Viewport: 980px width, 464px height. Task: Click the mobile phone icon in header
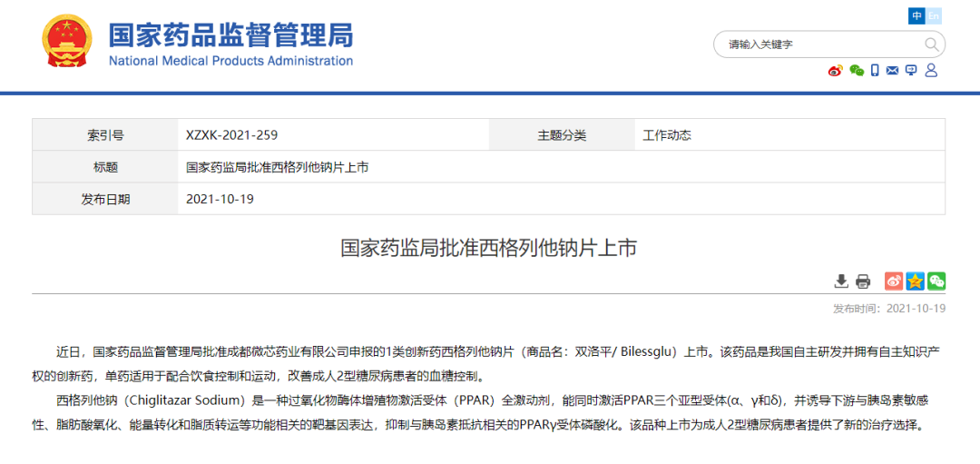[875, 71]
